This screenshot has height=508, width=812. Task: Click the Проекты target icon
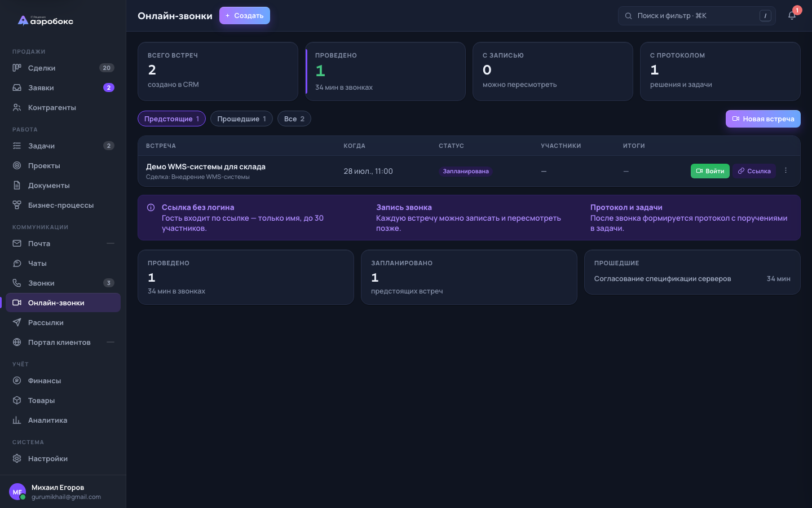pyautogui.click(x=17, y=165)
